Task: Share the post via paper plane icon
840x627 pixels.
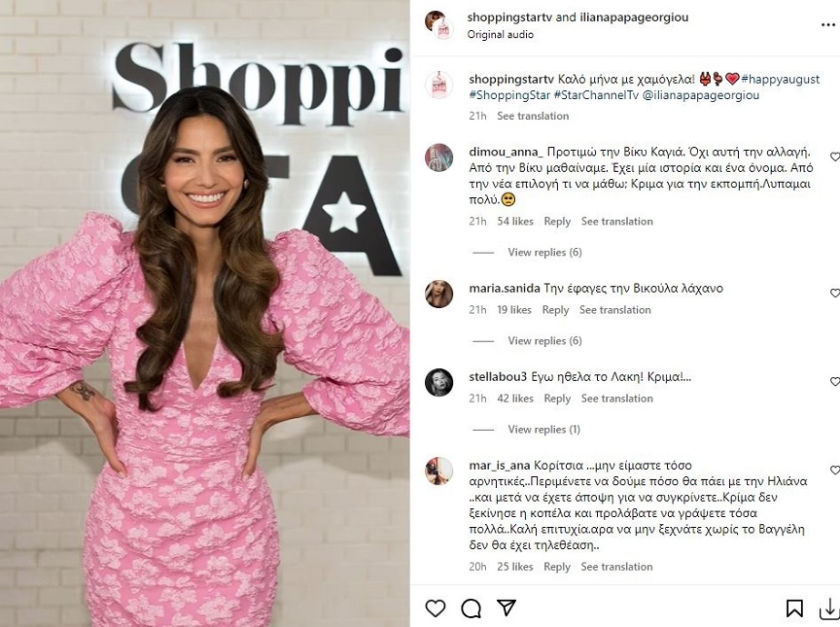Action: pyautogui.click(x=507, y=608)
